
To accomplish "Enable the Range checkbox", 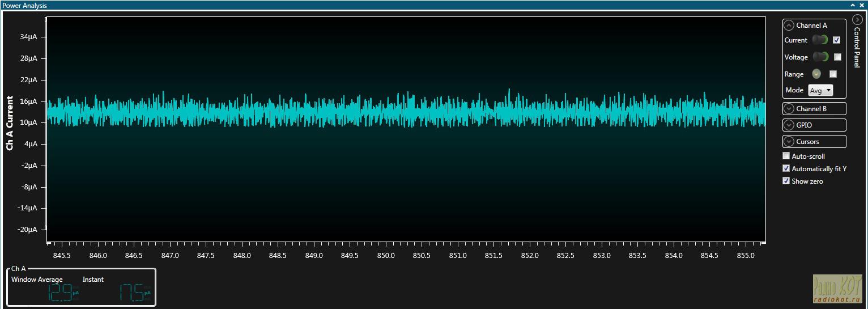I will coord(833,74).
